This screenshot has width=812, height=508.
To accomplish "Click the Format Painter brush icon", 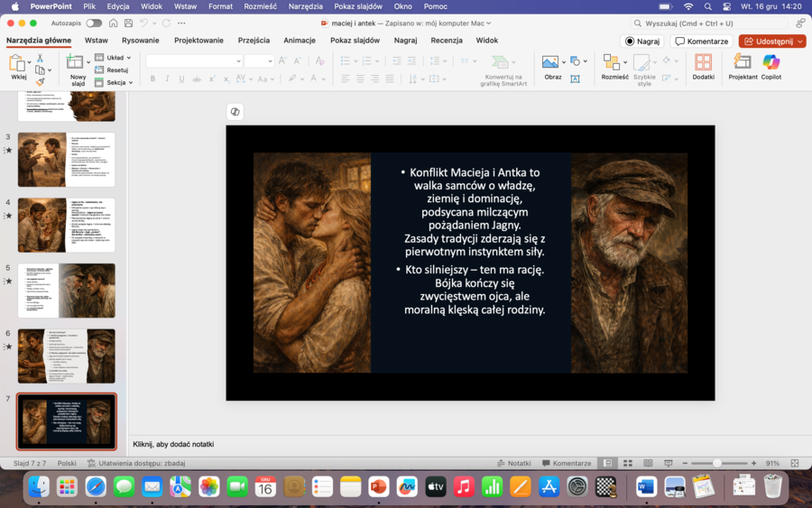I will pyautogui.click(x=40, y=82).
